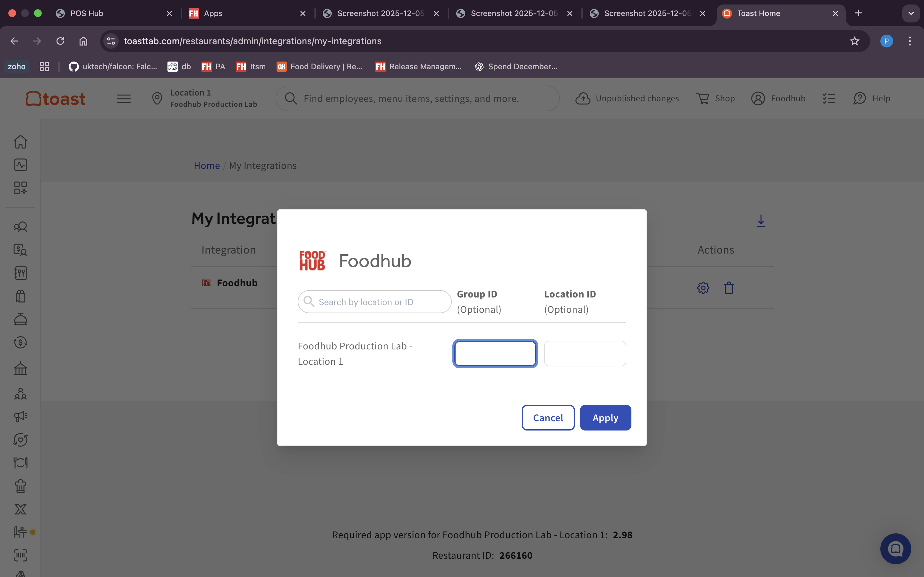
Task: Switch to the Apps browser tab
Action: (x=213, y=13)
